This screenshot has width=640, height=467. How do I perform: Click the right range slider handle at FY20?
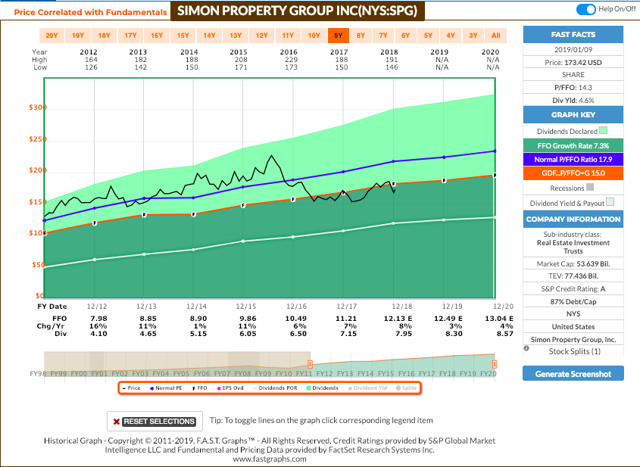pyautogui.click(x=494, y=364)
